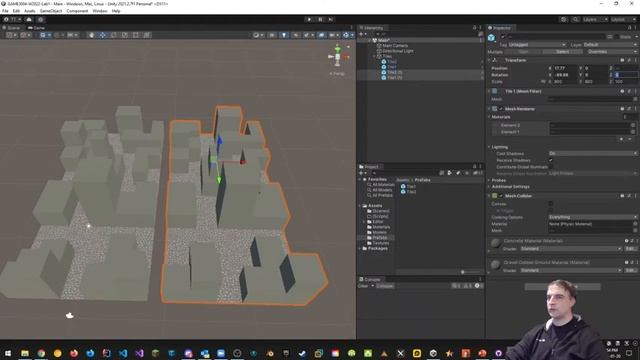Open the Tag dropdown showing Untagged
This screenshot has height=360, width=640.
pos(537,44)
